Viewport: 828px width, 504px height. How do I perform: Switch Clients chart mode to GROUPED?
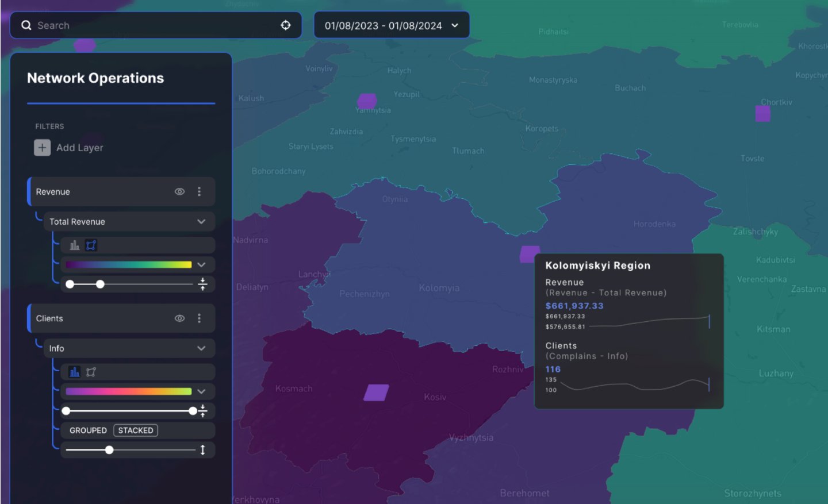tap(88, 430)
